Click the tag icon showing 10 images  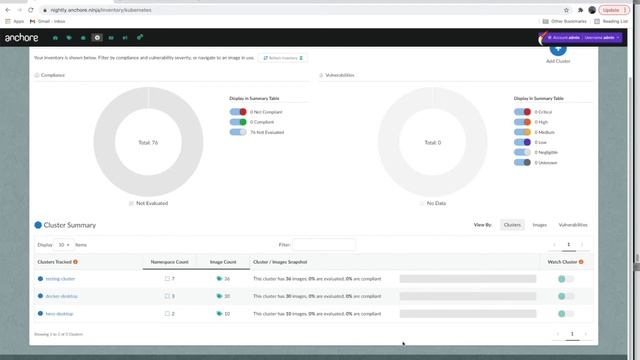tap(219, 314)
